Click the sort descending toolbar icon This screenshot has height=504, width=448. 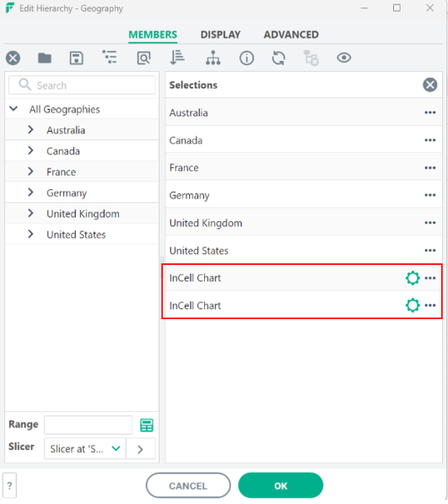(x=177, y=58)
